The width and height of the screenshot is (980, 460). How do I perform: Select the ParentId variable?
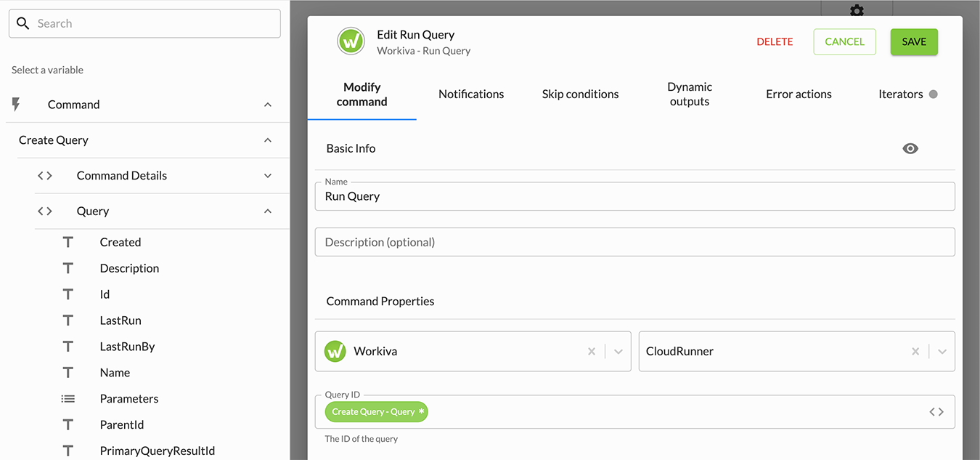click(121, 425)
